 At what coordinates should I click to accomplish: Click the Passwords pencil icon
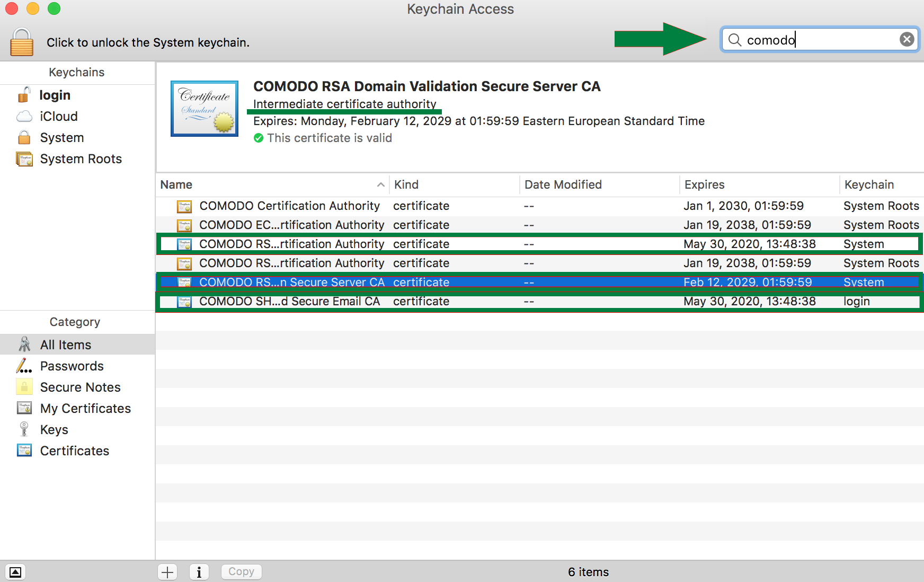[x=24, y=366]
